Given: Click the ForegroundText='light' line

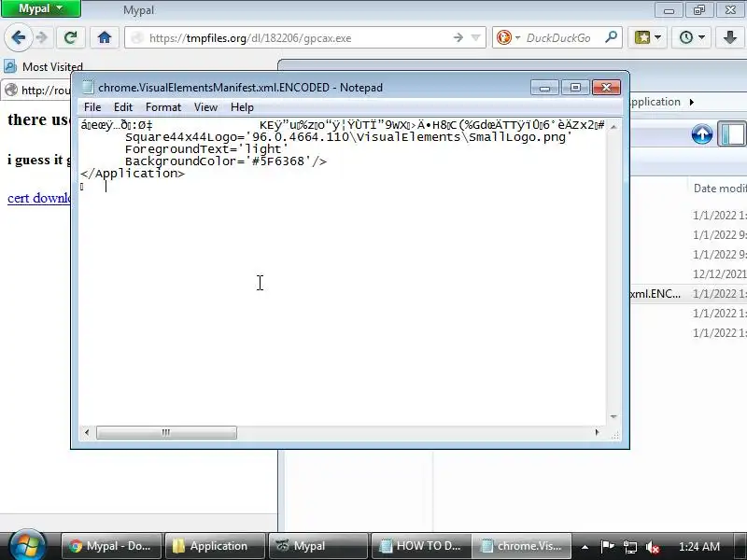Looking at the screenshot, I should [x=206, y=149].
